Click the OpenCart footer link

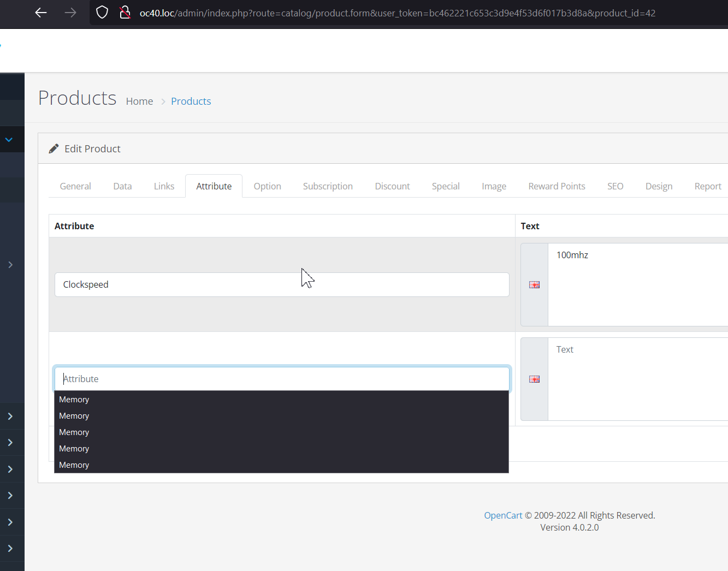(x=502, y=515)
